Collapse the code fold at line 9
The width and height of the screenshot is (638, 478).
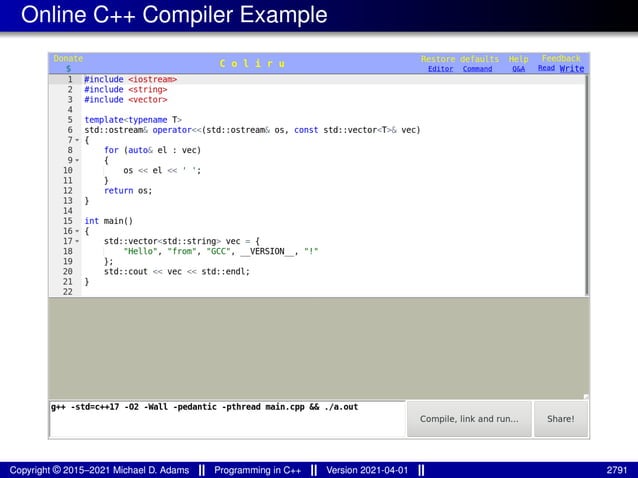[77, 160]
